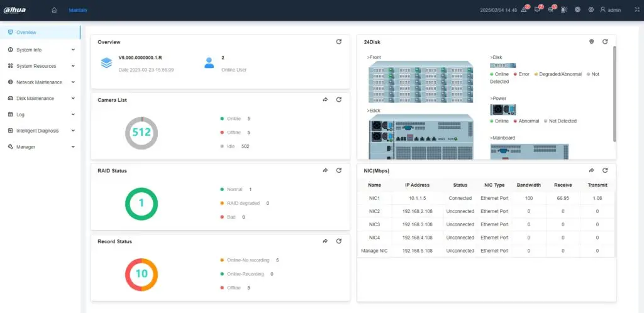Viewport: 644px width, 313px height.
Task: Jump to details from Camera List panel
Action: click(x=326, y=100)
